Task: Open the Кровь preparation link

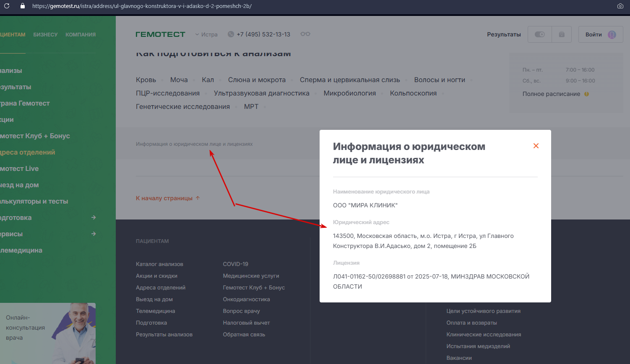Action: (x=146, y=80)
